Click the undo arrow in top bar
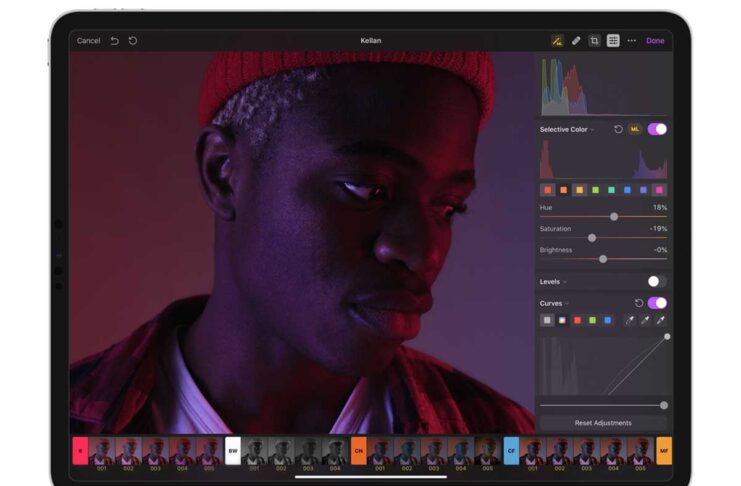 pyautogui.click(x=114, y=41)
